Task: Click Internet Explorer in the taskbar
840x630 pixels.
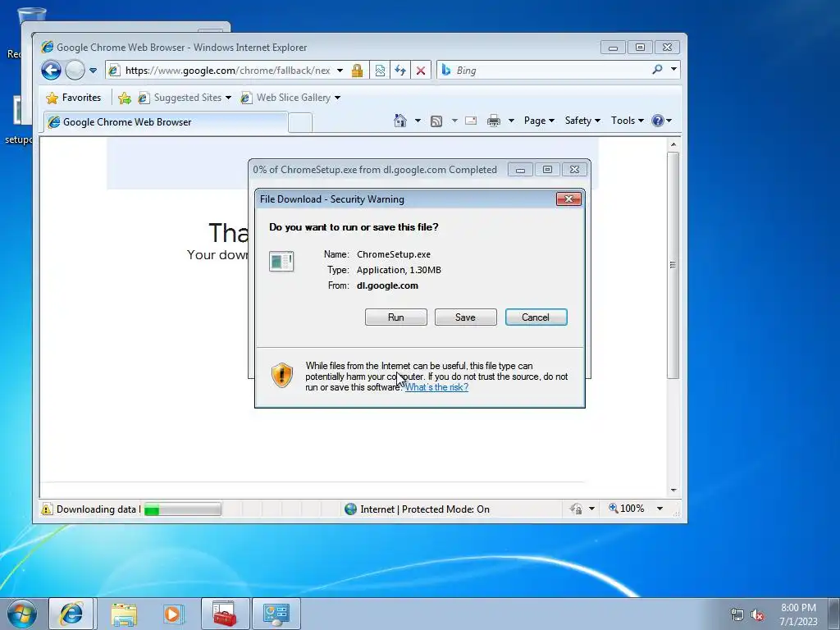Action: coord(71,614)
